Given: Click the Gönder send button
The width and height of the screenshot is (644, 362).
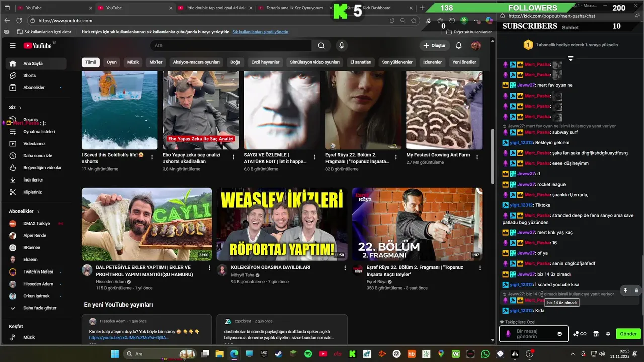Looking at the screenshot, I should coord(628,334).
